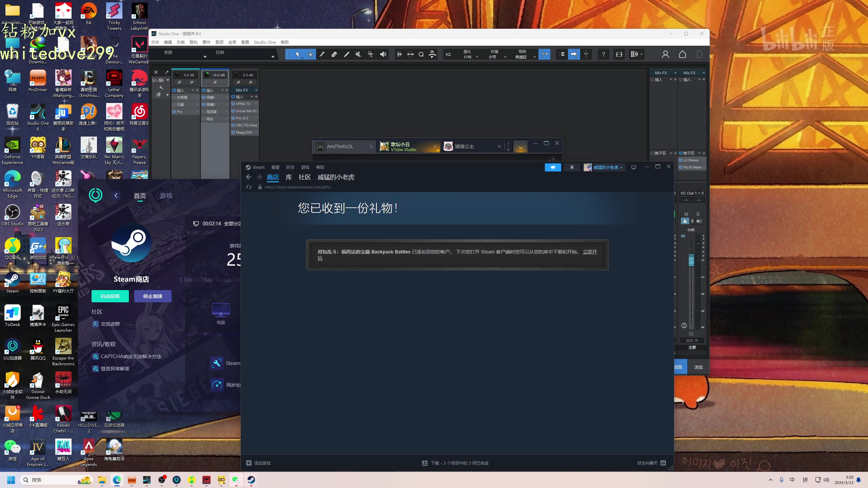This screenshot has height=488, width=868.
Task: Open the Studio One help question icon
Action: [x=603, y=54]
